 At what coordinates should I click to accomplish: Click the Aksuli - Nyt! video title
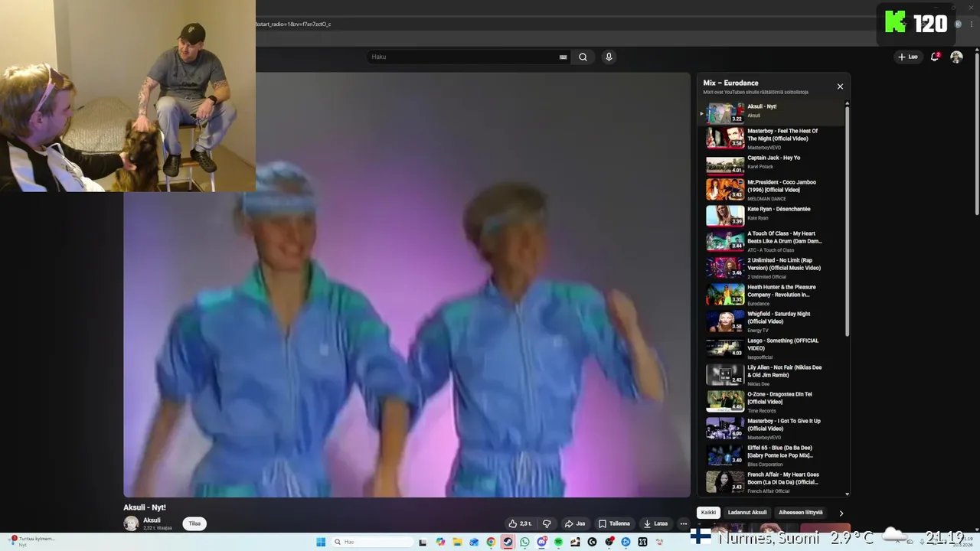coord(145,507)
